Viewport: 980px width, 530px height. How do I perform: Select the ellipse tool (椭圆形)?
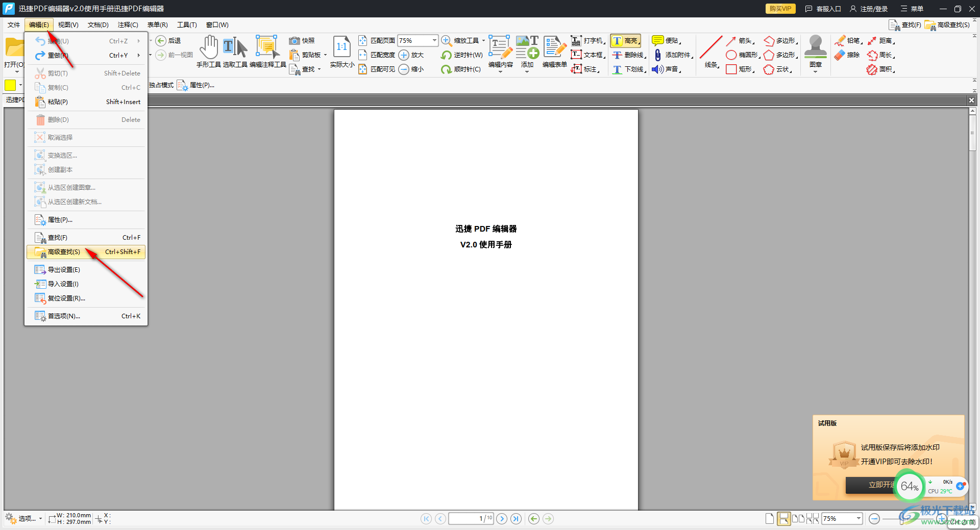(743, 55)
